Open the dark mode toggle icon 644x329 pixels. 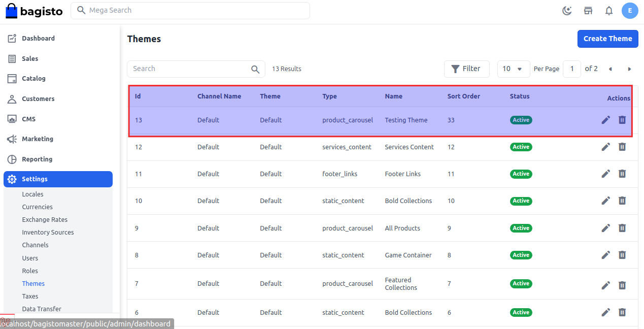coord(567,10)
